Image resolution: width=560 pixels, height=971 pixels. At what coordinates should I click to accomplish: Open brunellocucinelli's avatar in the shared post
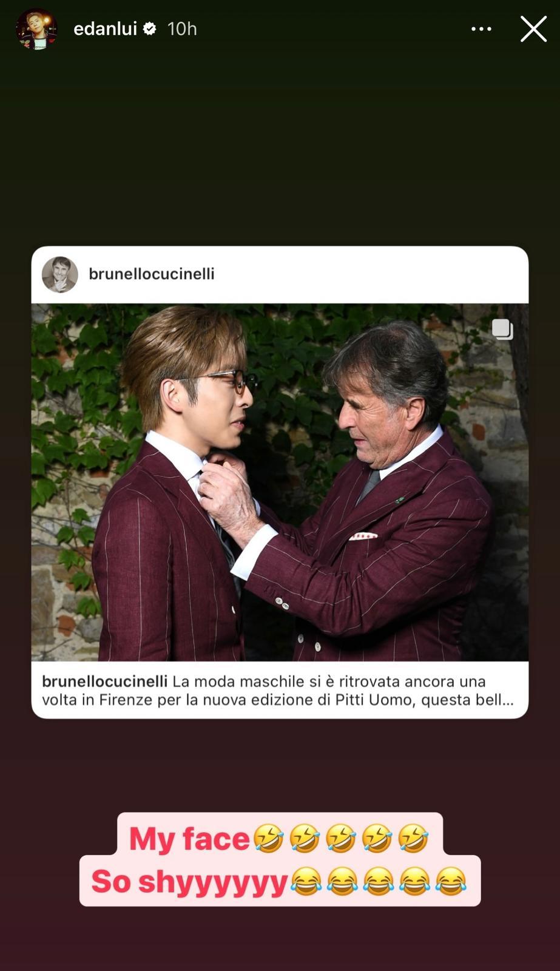tap(59, 274)
